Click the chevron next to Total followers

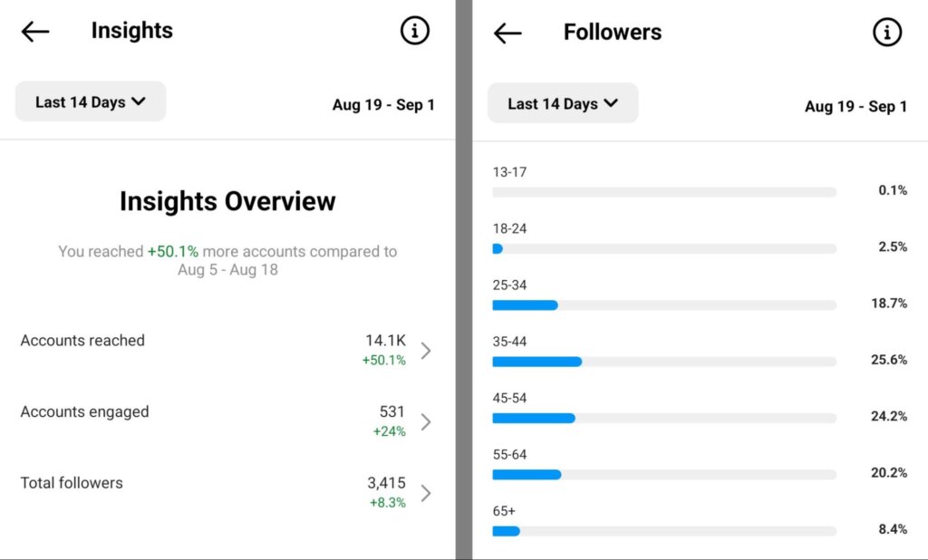tap(427, 493)
